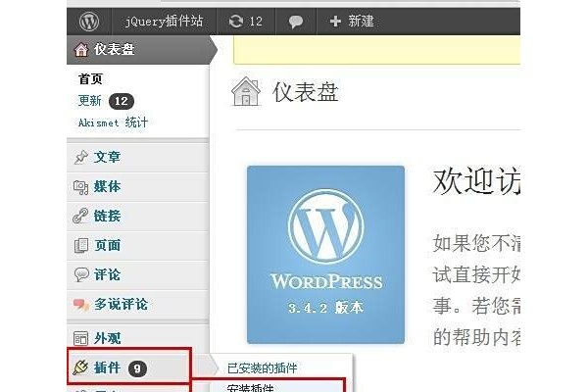The image size is (588, 392).
Task: Open the 插件 menu
Action: [107, 367]
